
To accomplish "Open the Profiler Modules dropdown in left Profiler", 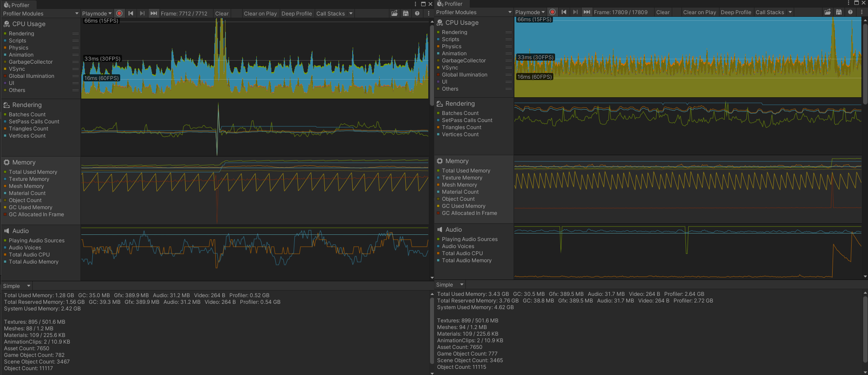I will (x=40, y=14).
